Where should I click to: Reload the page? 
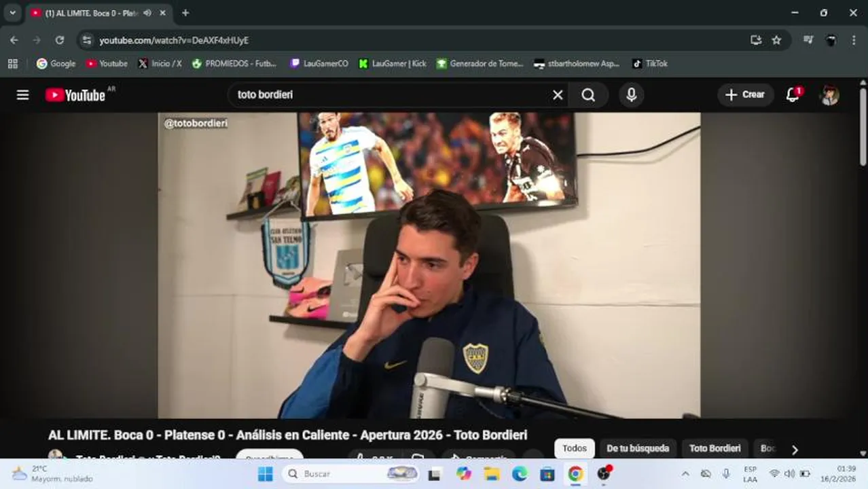point(60,40)
